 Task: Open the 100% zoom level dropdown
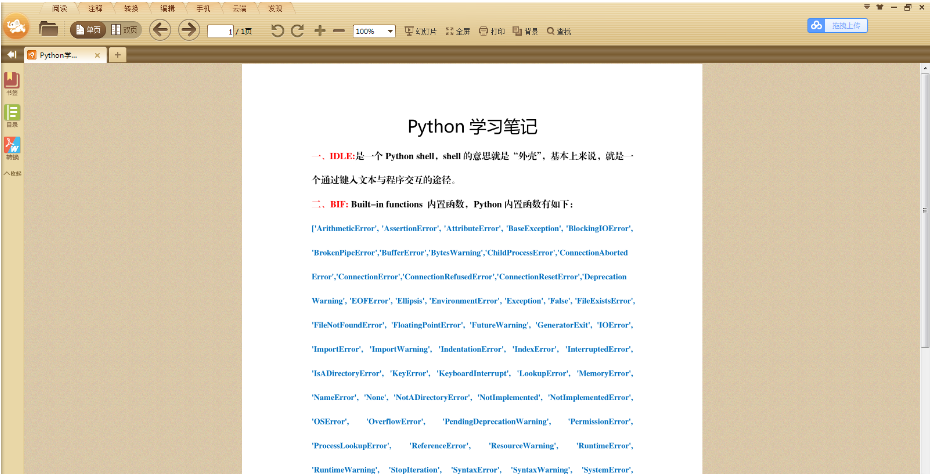pyautogui.click(x=375, y=31)
